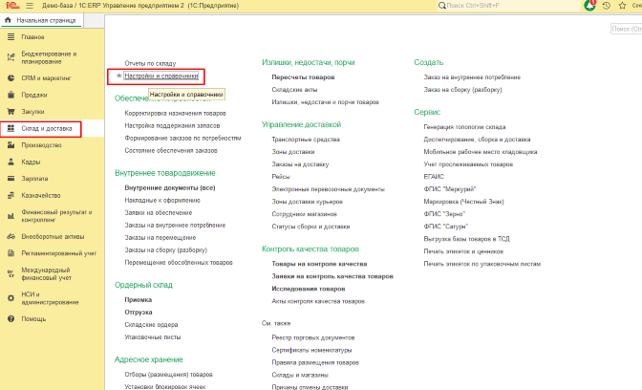The image size is (642, 390).
Task: Click the Главное section icon
Action: click(x=11, y=37)
